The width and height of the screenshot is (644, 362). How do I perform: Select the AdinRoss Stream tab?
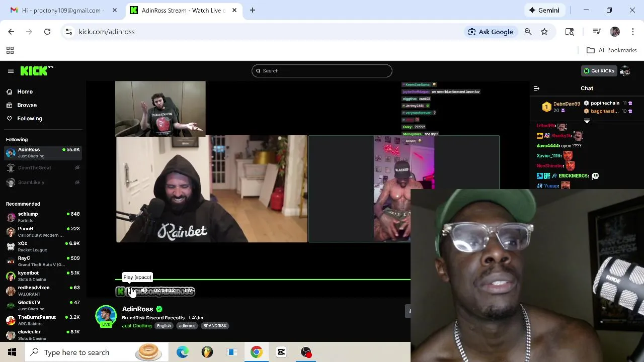coord(184,10)
